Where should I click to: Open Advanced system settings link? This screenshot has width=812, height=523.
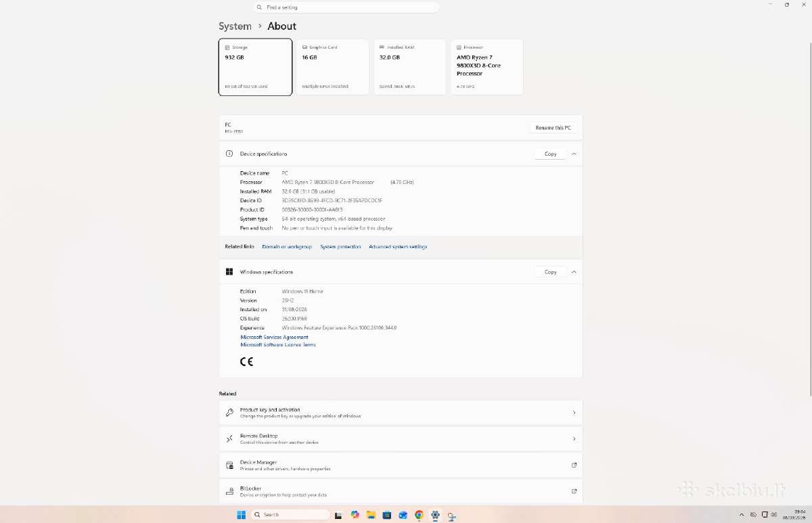click(x=398, y=247)
